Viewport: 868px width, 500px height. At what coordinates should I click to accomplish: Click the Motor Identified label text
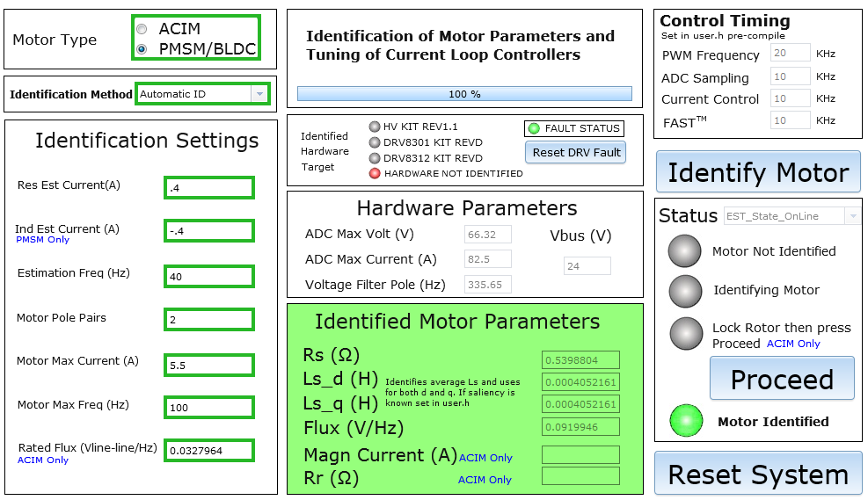pyautogui.click(x=773, y=422)
